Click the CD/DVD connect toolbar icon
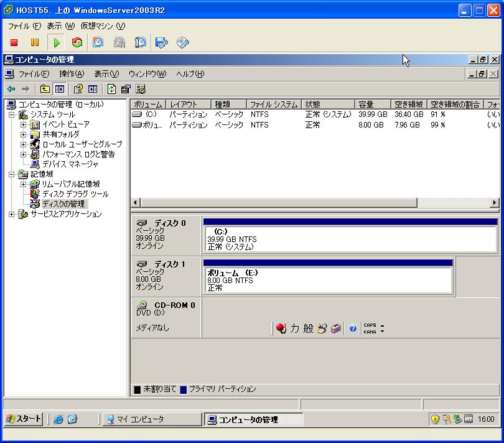Screen dimensions: 504x443 [x=182, y=42]
